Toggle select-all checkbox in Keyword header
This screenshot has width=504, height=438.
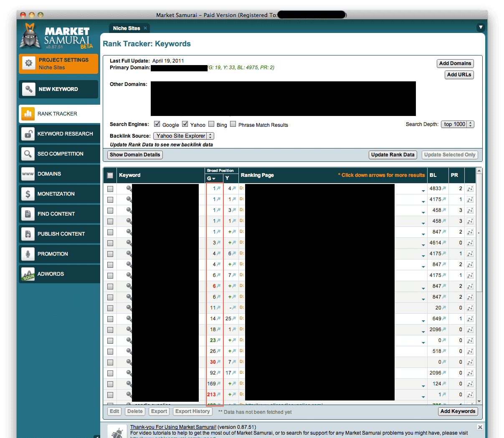point(110,176)
